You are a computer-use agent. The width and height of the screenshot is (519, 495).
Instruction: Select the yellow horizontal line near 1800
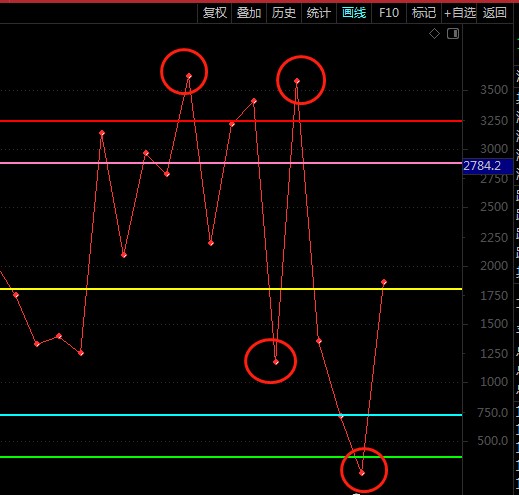231,289
